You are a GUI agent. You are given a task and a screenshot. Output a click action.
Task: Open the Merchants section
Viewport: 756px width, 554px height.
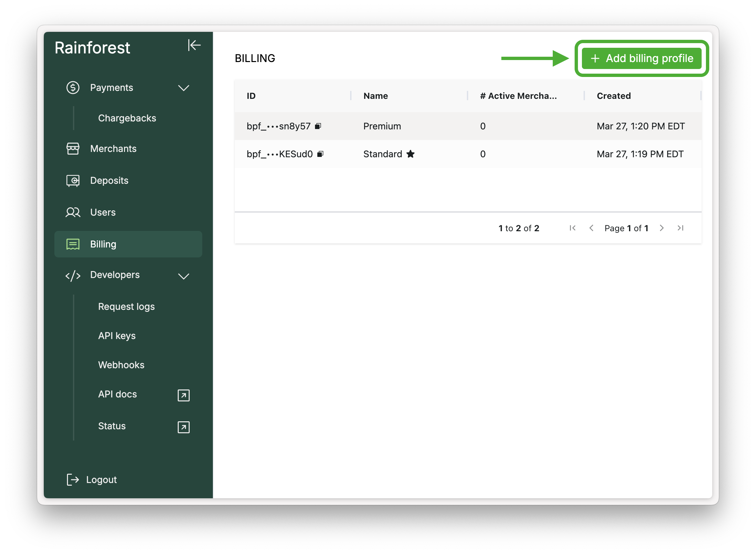(x=113, y=149)
